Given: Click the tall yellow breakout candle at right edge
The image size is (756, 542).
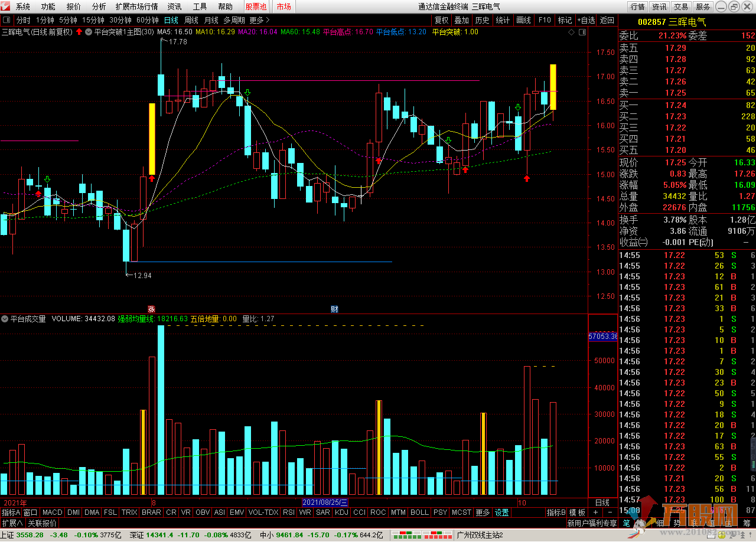Looking at the screenshot, I should tap(553, 87).
